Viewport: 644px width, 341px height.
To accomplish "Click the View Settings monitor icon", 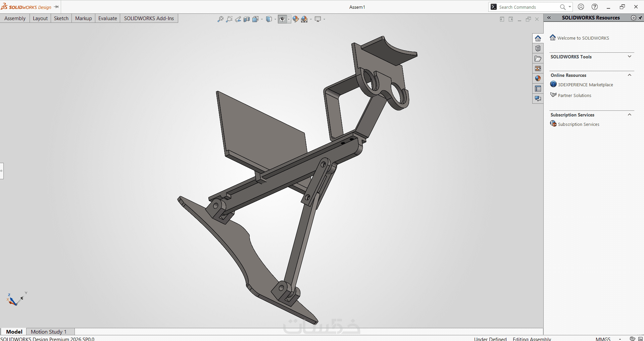I will point(318,19).
